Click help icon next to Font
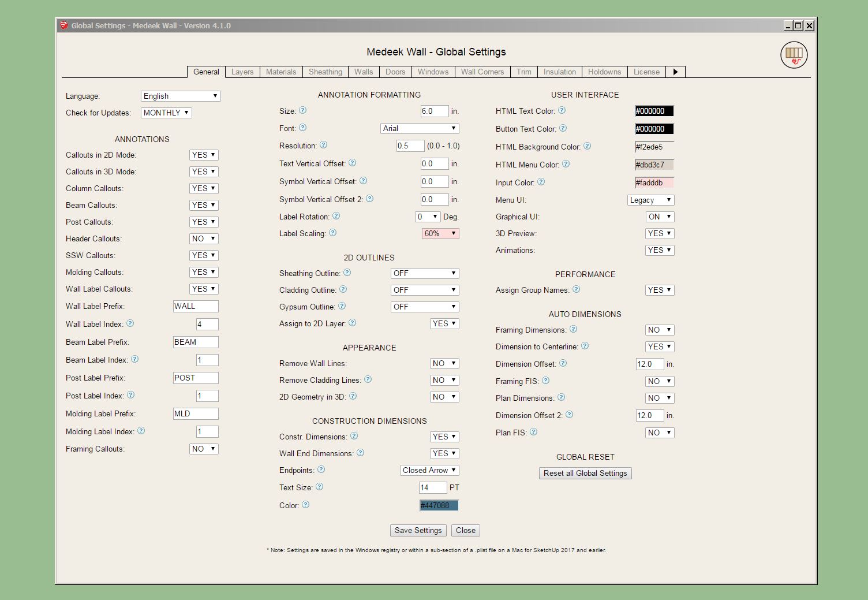 (302, 128)
